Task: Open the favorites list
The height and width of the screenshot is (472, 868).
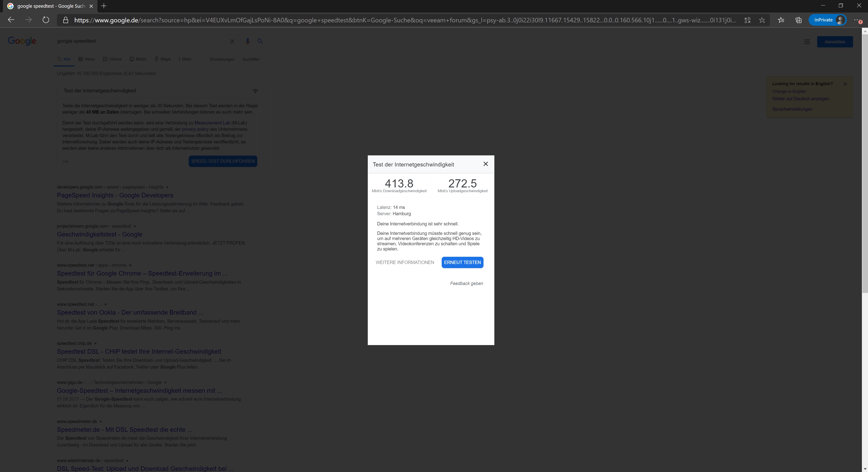Action: [x=781, y=20]
